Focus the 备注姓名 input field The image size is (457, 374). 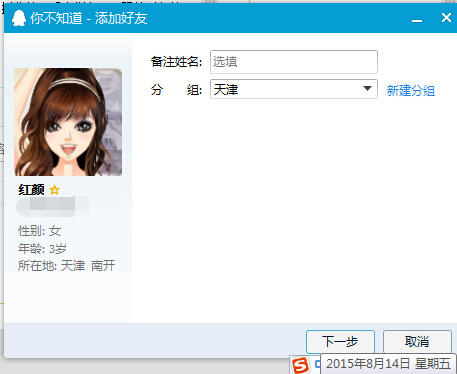pos(294,62)
